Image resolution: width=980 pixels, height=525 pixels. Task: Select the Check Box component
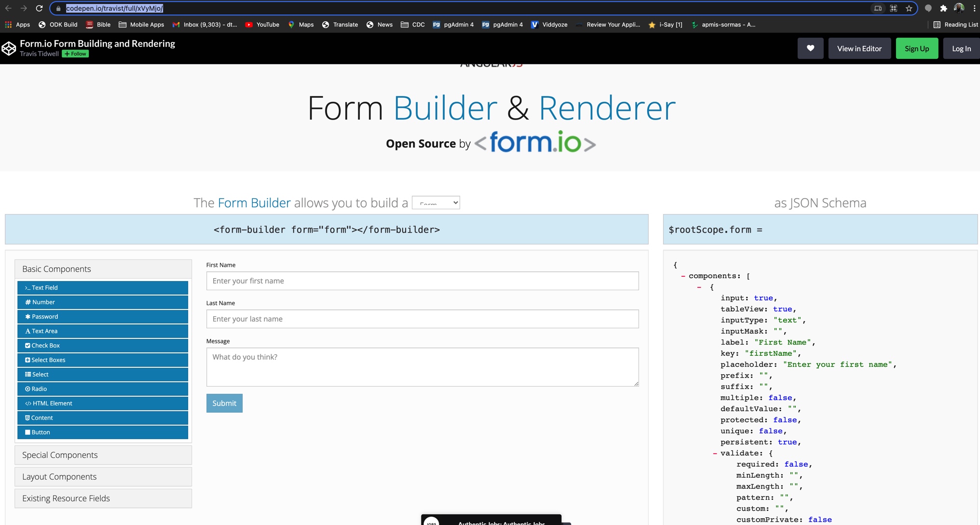coord(102,345)
